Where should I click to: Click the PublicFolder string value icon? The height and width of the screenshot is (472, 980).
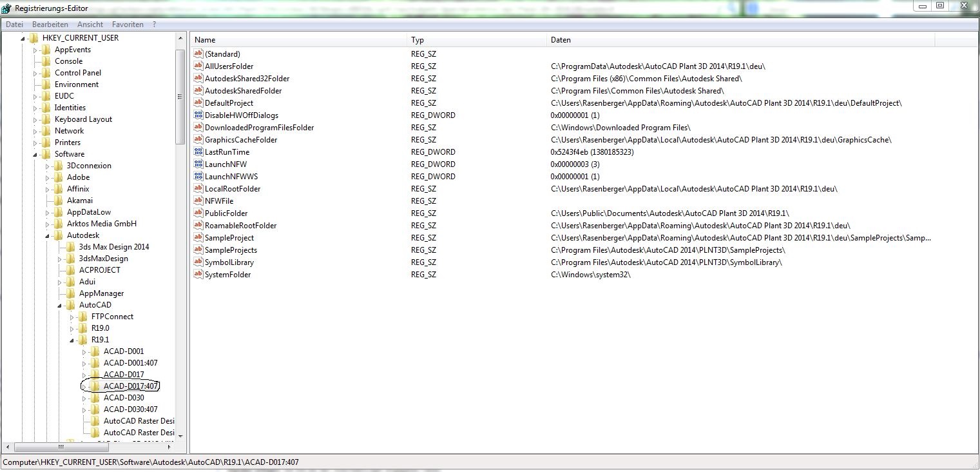click(198, 213)
